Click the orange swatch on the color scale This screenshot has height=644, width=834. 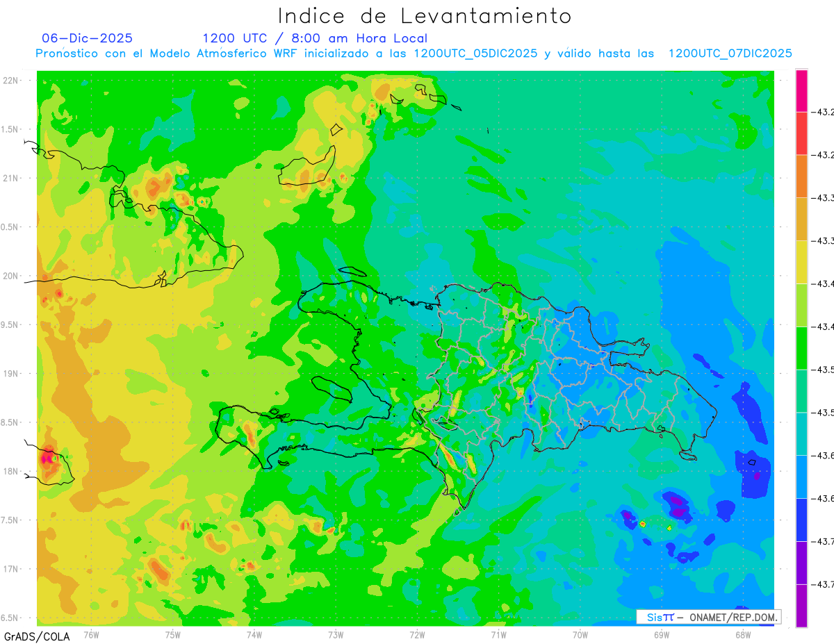[801, 176]
